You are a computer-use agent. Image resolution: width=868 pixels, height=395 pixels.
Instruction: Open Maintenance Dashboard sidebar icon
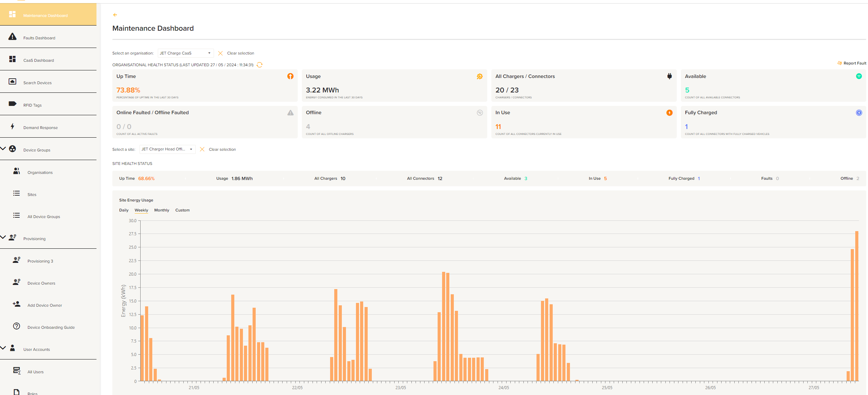12,14
